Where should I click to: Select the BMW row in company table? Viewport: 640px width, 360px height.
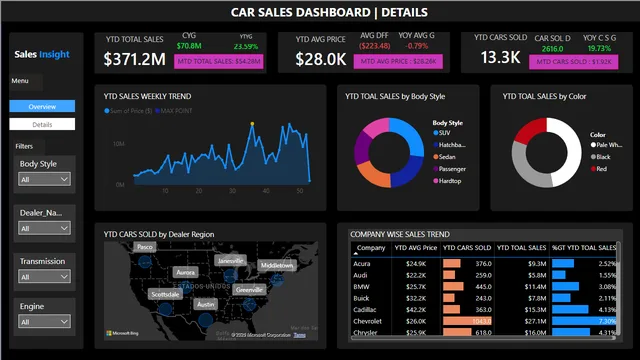484,287
